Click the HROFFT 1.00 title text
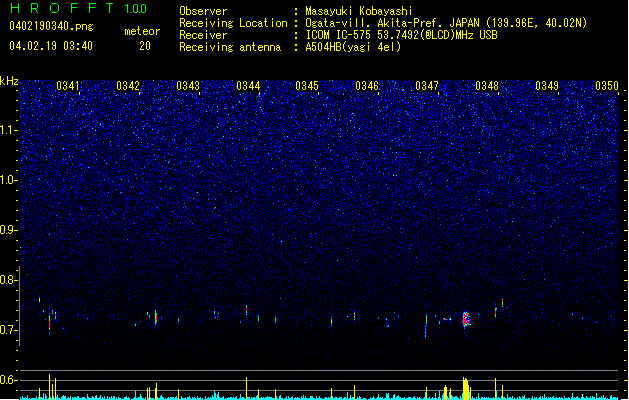Viewport: 629px width, 400px height. tap(78, 8)
